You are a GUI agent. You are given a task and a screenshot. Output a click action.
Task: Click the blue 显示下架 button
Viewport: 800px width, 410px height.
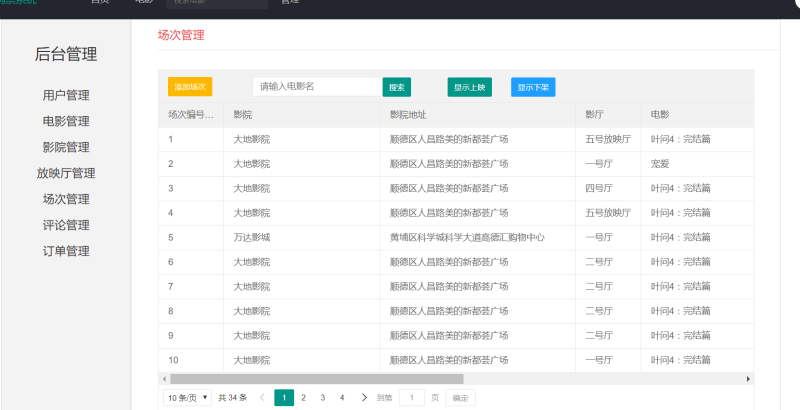pos(533,87)
